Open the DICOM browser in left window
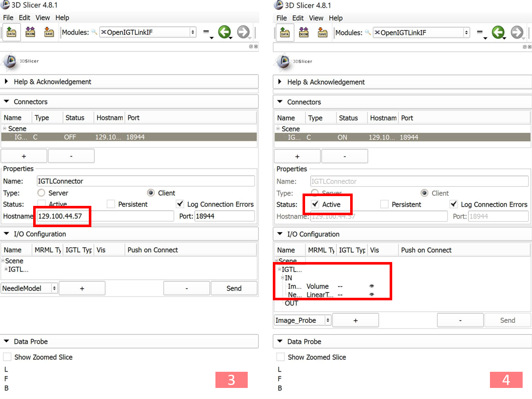Screen dimensions: 532x399 pos(30,32)
